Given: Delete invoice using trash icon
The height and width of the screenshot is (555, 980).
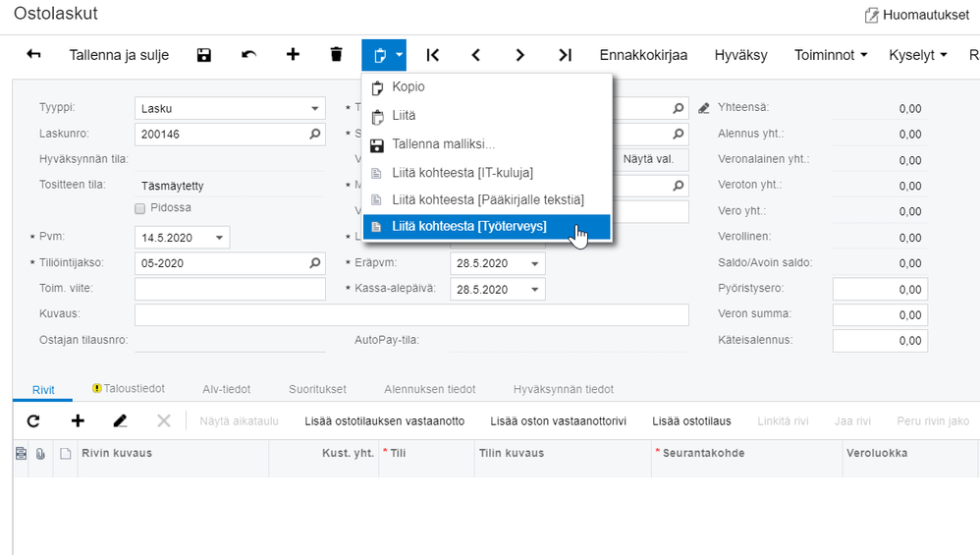Looking at the screenshot, I should [337, 55].
